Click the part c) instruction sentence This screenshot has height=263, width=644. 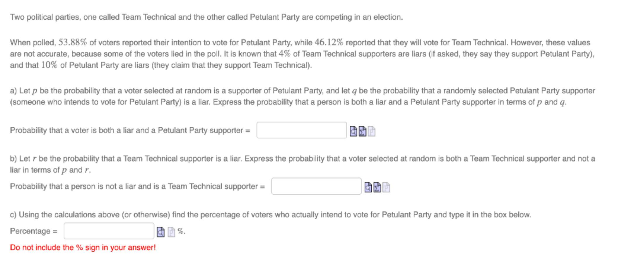270,215
